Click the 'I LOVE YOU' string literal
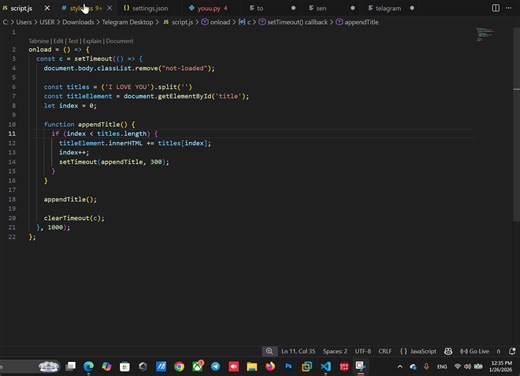 point(126,87)
